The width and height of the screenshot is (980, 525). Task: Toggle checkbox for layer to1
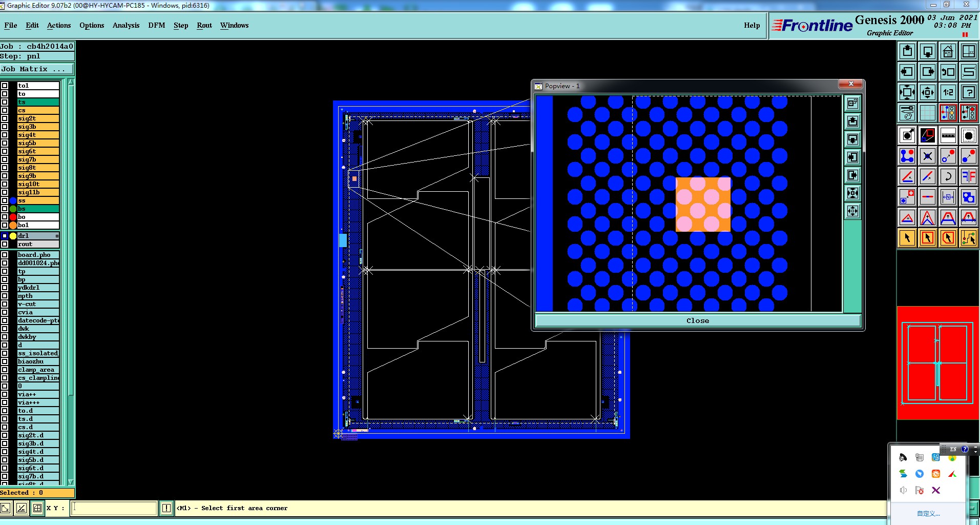click(5, 86)
